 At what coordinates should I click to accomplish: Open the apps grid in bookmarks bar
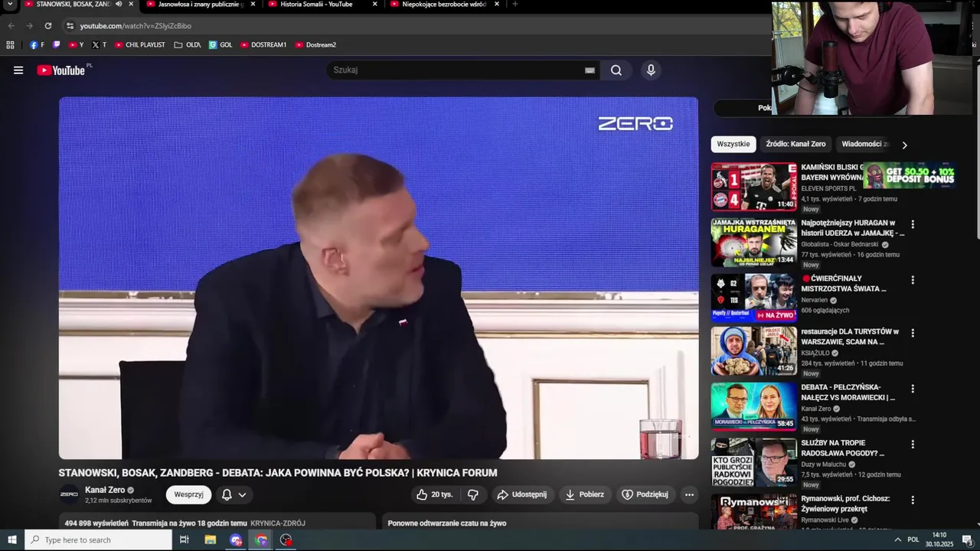(10, 45)
